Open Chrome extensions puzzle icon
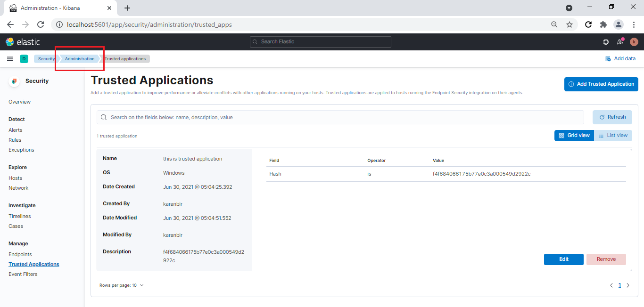Image resolution: width=644 pixels, height=307 pixels. point(603,24)
